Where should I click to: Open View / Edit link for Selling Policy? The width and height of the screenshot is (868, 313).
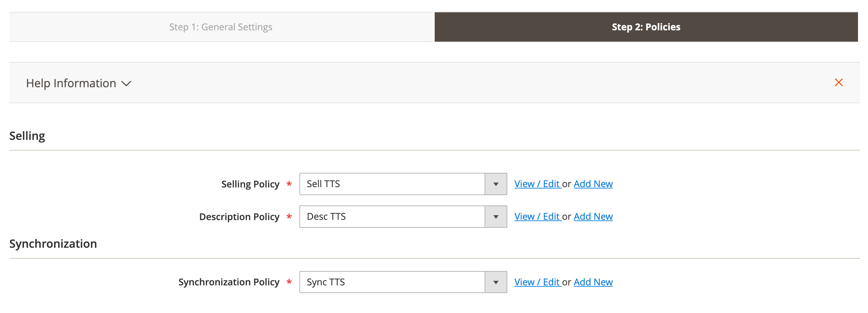tap(537, 184)
